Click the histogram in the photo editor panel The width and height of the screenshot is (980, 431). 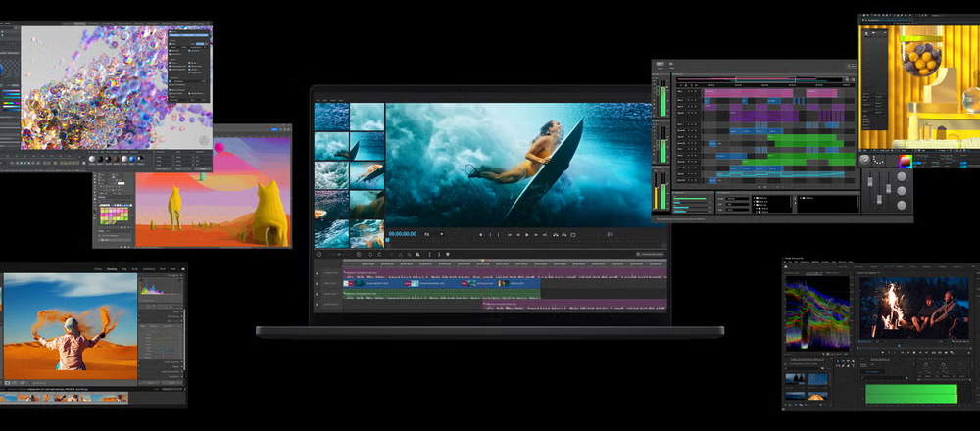click(162, 287)
